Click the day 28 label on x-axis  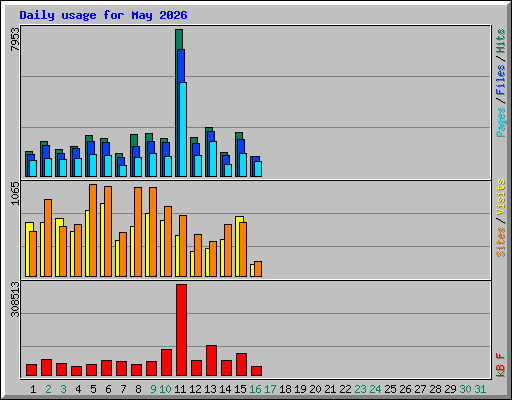tap(435, 389)
